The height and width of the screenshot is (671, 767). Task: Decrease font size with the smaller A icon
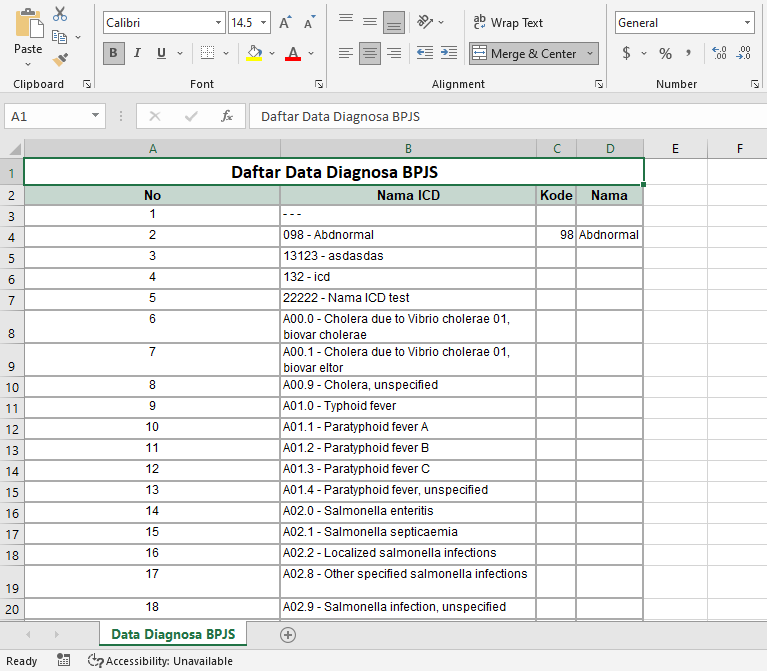(x=309, y=22)
